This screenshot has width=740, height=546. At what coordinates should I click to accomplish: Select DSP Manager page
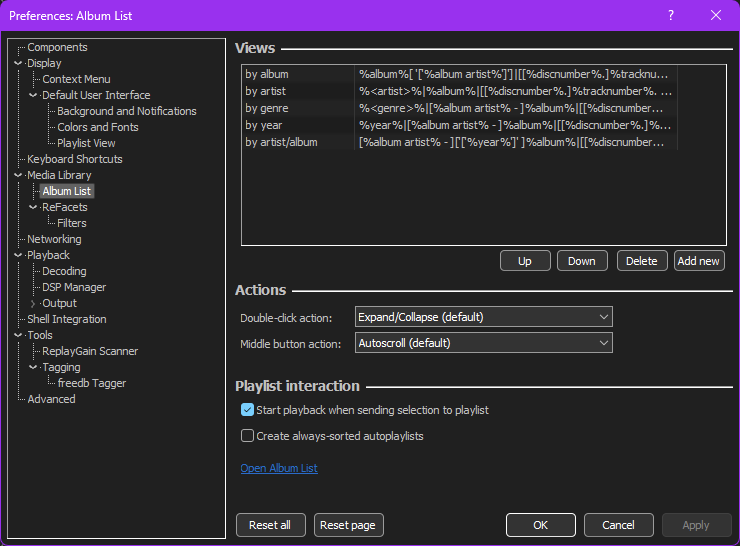coord(74,287)
